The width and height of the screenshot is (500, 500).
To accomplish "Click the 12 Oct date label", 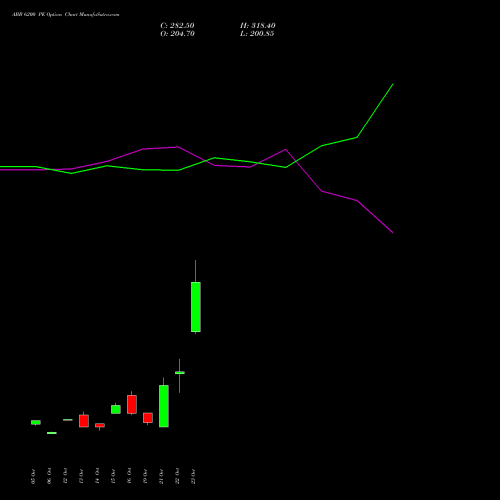I will click(x=65, y=476).
